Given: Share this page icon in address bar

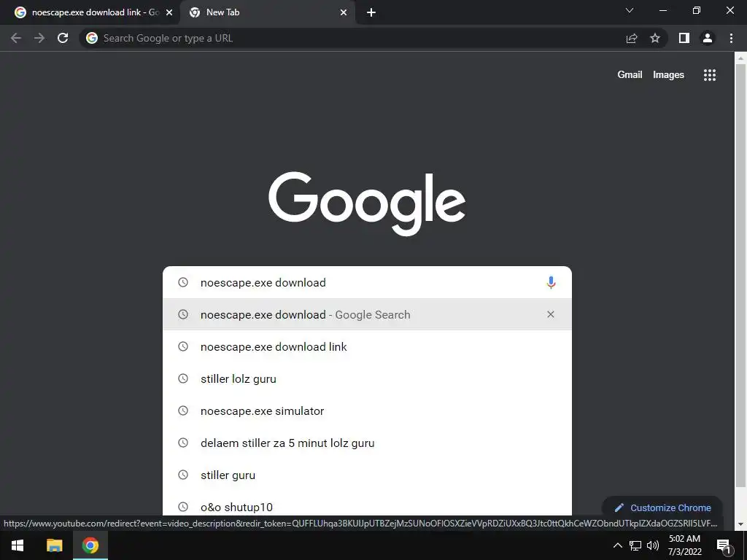Looking at the screenshot, I should click(x=632, y=38).
